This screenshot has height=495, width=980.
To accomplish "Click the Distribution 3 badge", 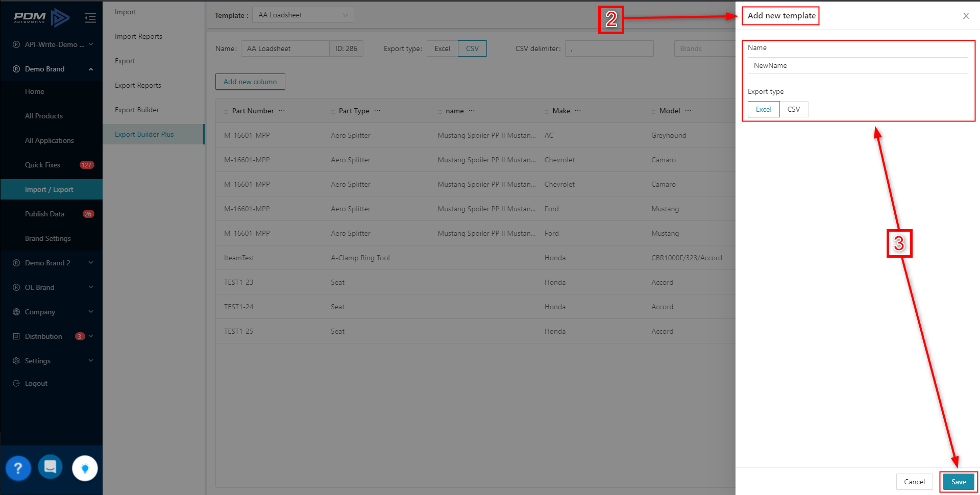I will click(80, 336).
